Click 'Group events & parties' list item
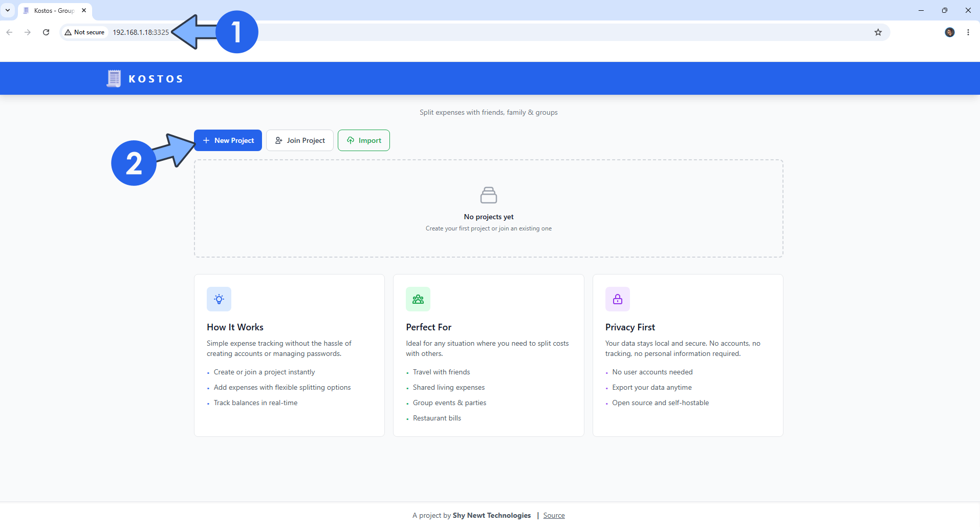This screenshot has height=527, width=980. (x=449, y=403)
